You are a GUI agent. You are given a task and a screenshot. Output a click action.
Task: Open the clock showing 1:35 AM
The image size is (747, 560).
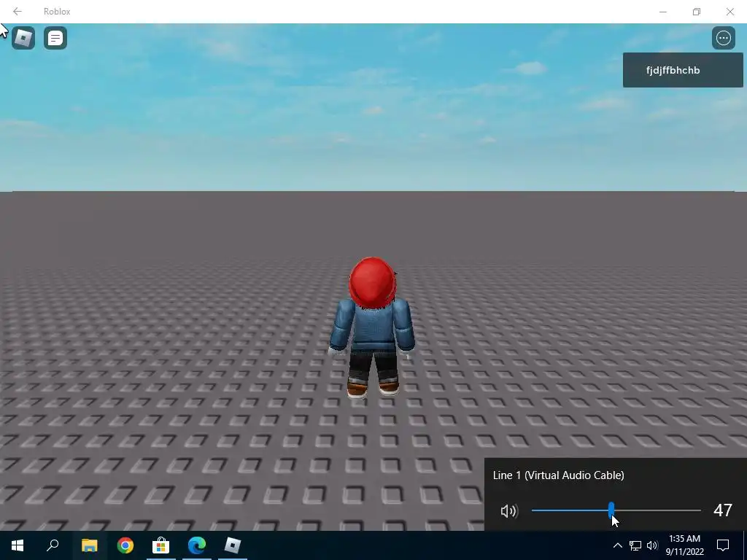click(x=684, y=545)
